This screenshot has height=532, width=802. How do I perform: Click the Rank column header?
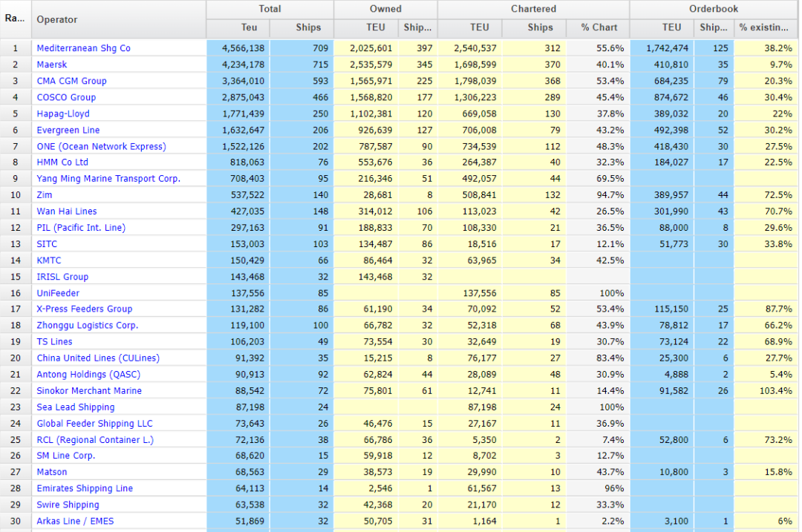(16, 19)
